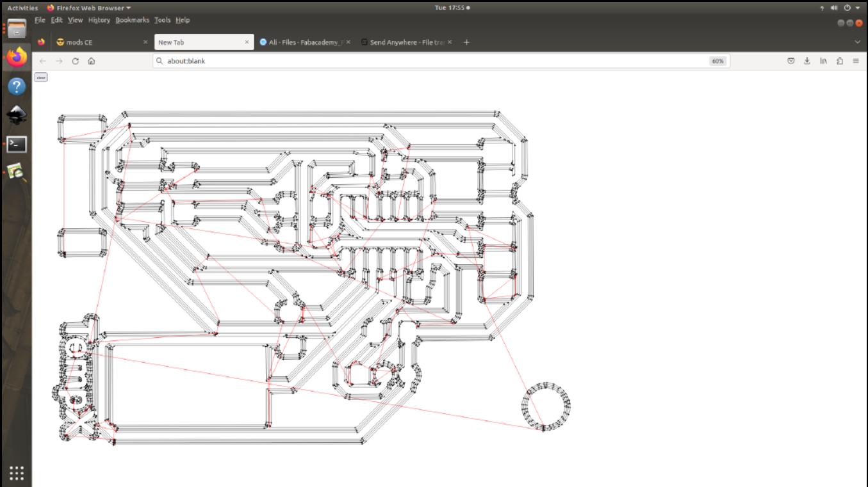Screen dimensions: 868x487
Task: Switch to the New Tab tab
Action: click(204, 42)
